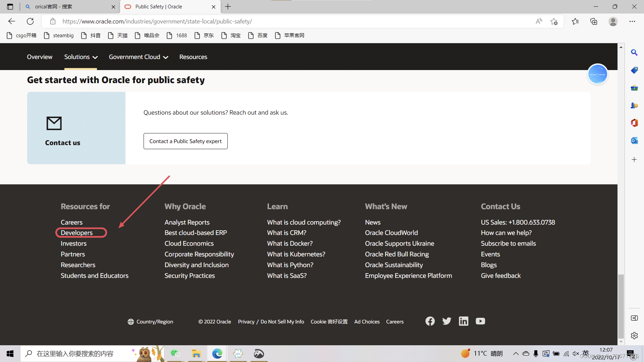This screenshot has width=644, height=362.
Task: Select the Public Safety | Oracle tab
Action: pos(170,7)
